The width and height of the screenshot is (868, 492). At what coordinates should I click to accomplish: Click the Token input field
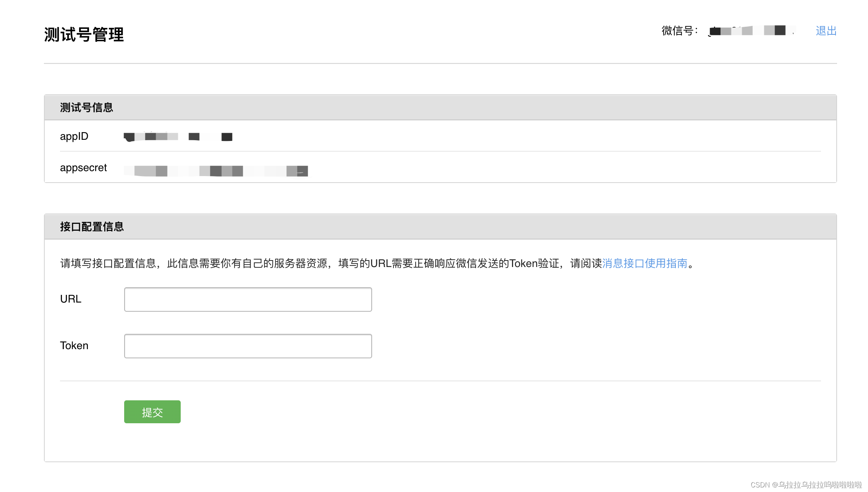point(248,346)
